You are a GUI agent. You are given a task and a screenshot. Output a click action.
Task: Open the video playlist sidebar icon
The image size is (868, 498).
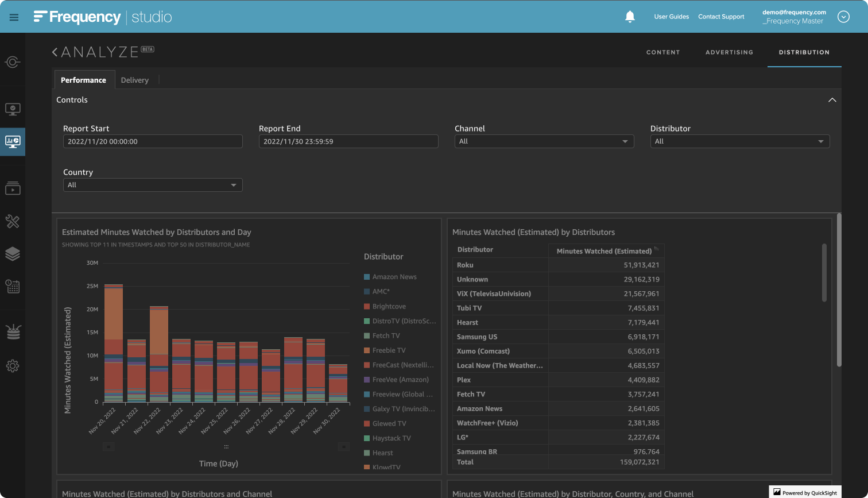(x=13, y=188)
